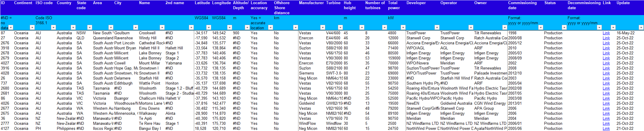Open the Link for Emu Downs row

606,109
